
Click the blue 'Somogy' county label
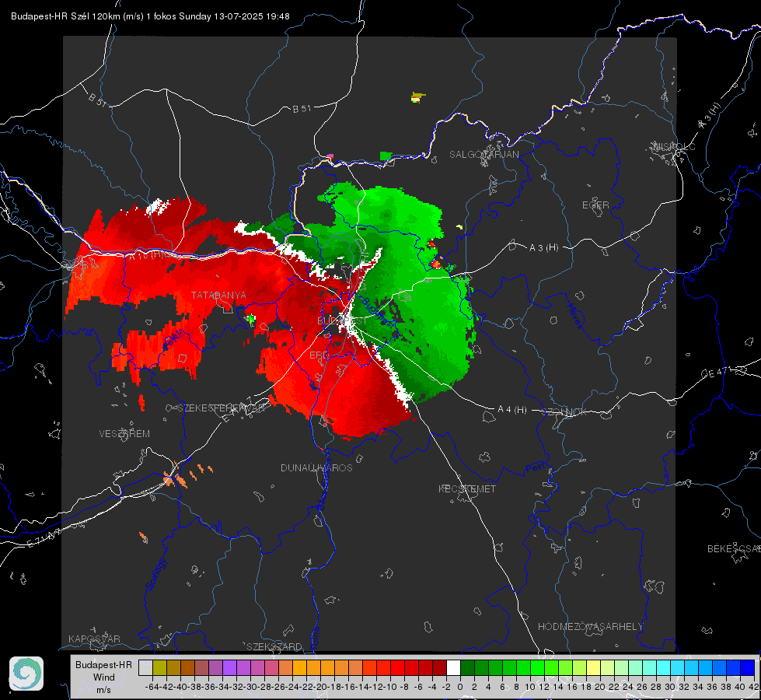[155, 574]
